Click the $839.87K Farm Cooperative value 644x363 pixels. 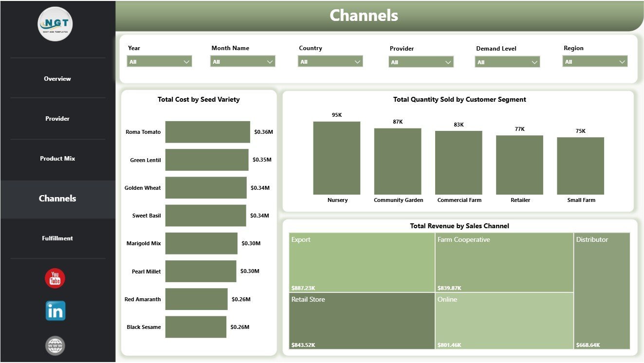[449, 288]
